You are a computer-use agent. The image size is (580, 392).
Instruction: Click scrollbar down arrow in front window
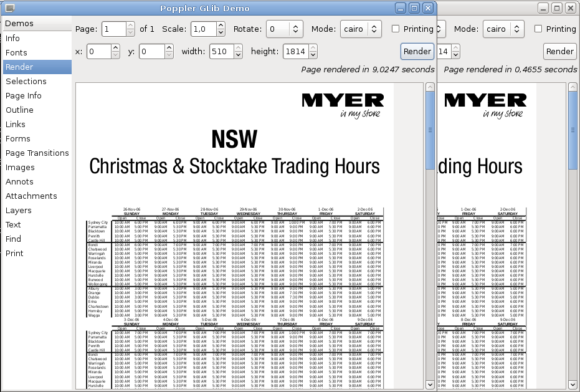tap(430, 385)
